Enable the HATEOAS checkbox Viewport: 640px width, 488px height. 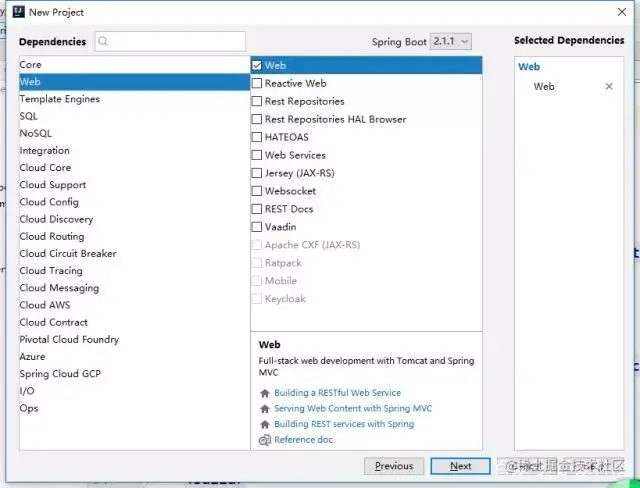pyautogui.click(x=257, y=137)
